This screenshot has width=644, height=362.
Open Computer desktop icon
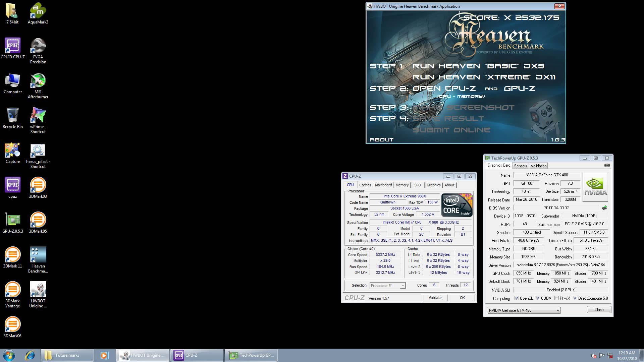12,83
